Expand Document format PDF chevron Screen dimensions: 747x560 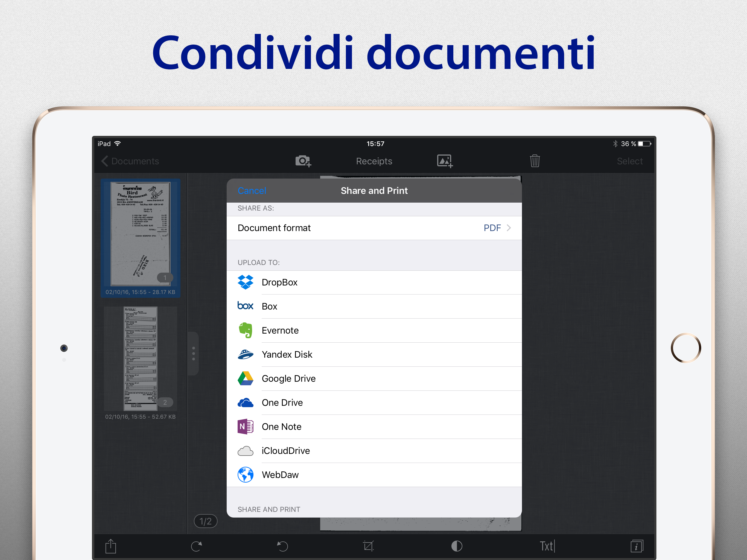(x=508, y=228)
